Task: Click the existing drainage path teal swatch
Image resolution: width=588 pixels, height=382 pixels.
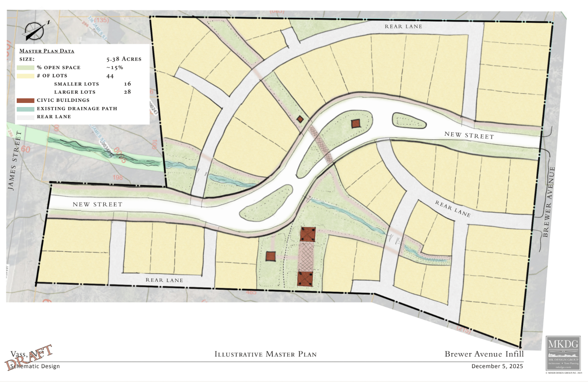Action: pos(25,109)
